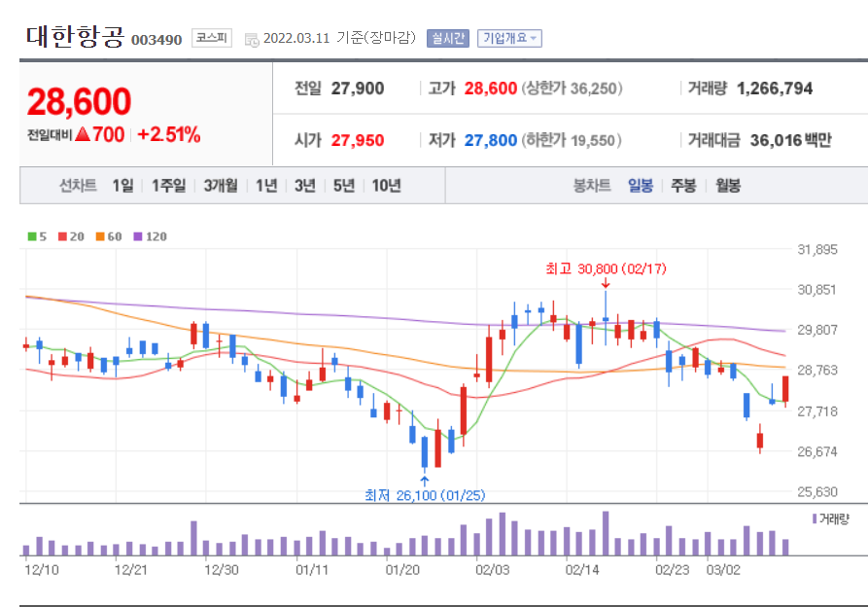Click the green 5-day moving average swatch
The image size is (868, 607).
(32, 236)
